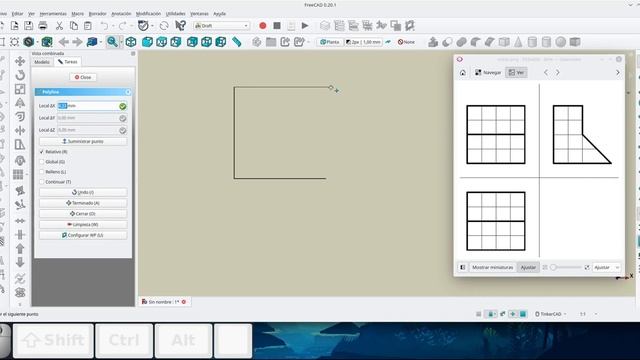Expand the zoom tool dropdown arrow
Viewport: 640px width, 360px height.
121,42
